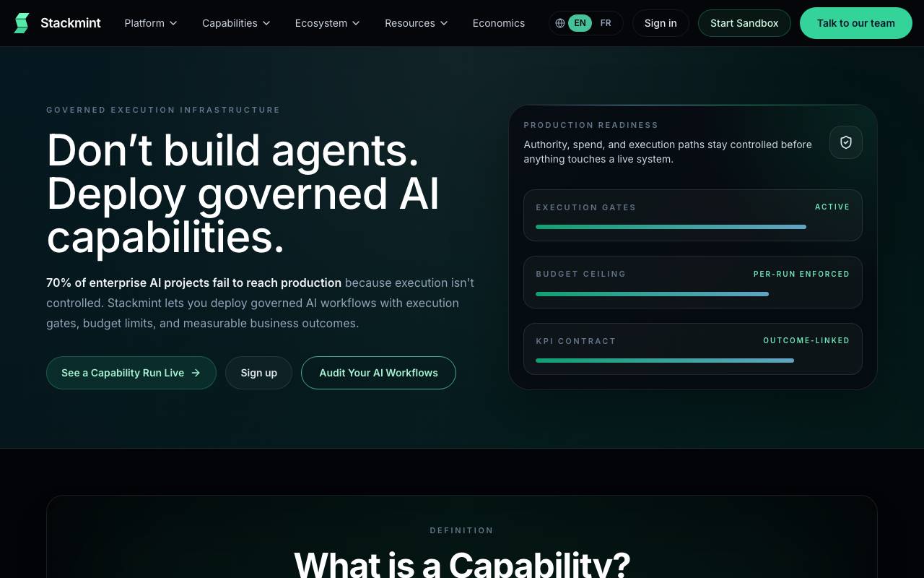
Task: Open the Resources dropdown menu
Action: (x=417, y=23)
